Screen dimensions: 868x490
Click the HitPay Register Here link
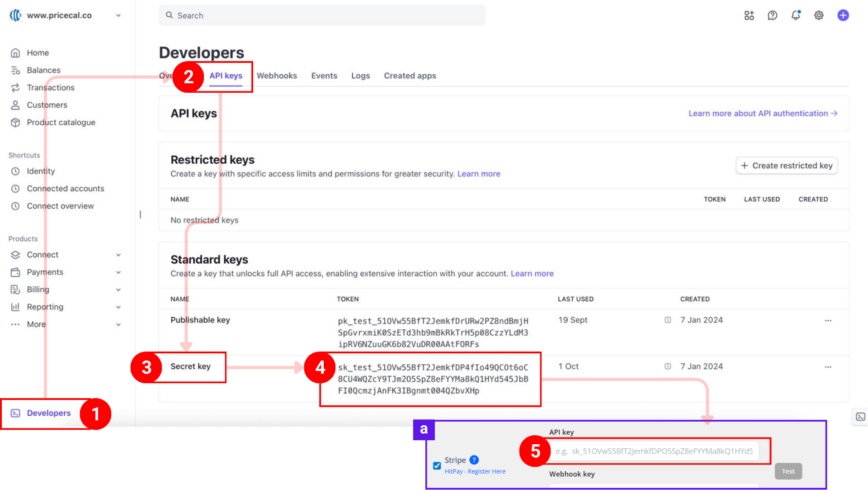pos(475,471)
